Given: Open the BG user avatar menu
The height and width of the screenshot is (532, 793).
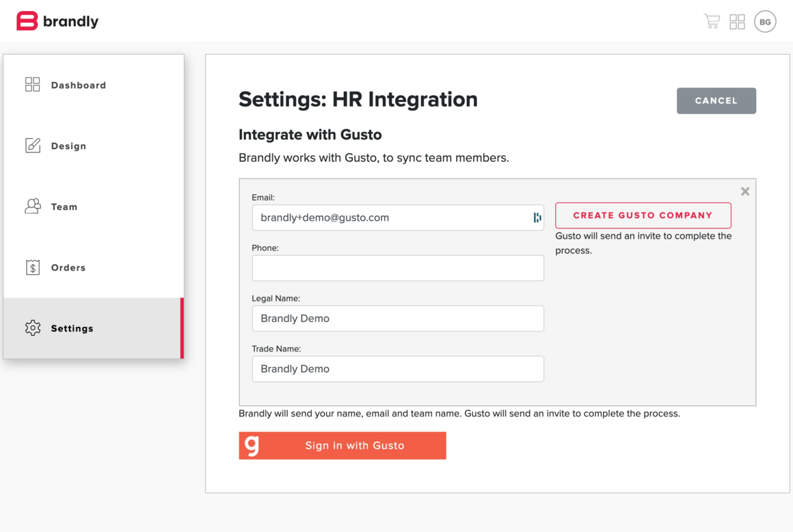Looking at the screenshot, I should pos(765,22).
